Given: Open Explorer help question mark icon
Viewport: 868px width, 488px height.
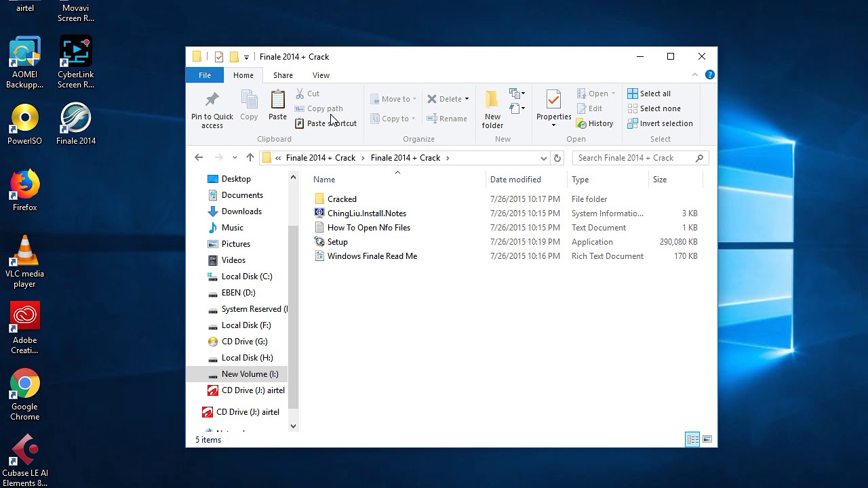Looking at the screenshot, I should [709, 75].
